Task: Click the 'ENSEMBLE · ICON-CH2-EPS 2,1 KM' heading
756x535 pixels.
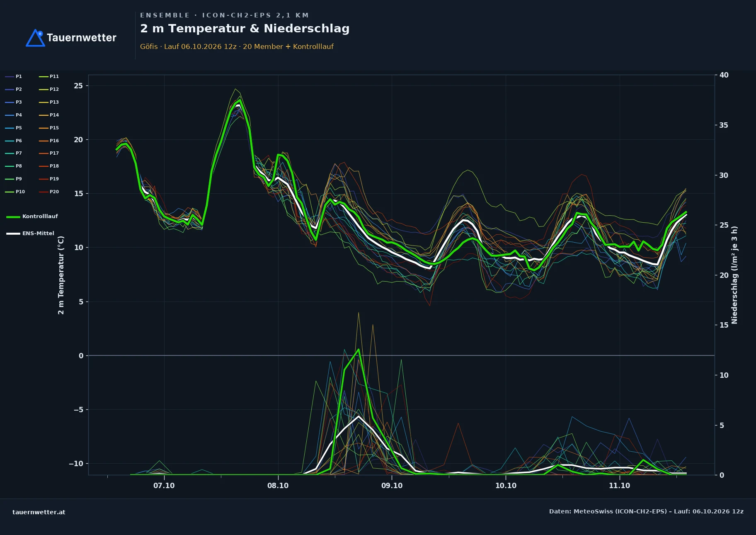Action: pyautogui.click(x=224, y=15)
